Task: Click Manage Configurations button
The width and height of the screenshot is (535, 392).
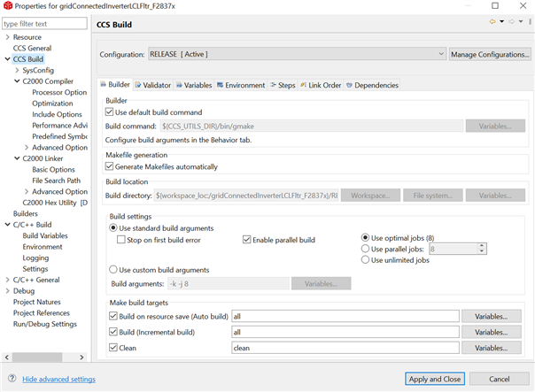Action: click(x=490, y=54)
